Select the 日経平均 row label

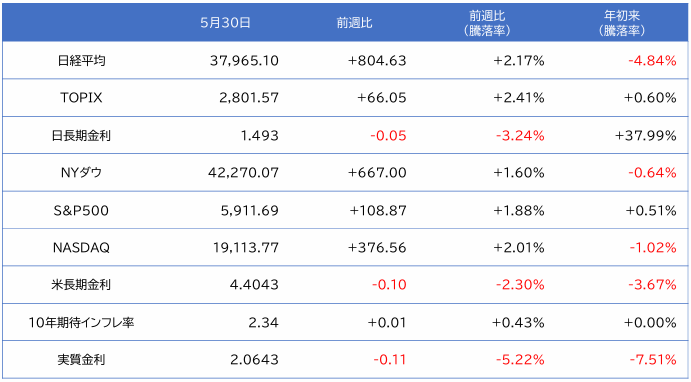pyautogui.click(x=82, y=60)
